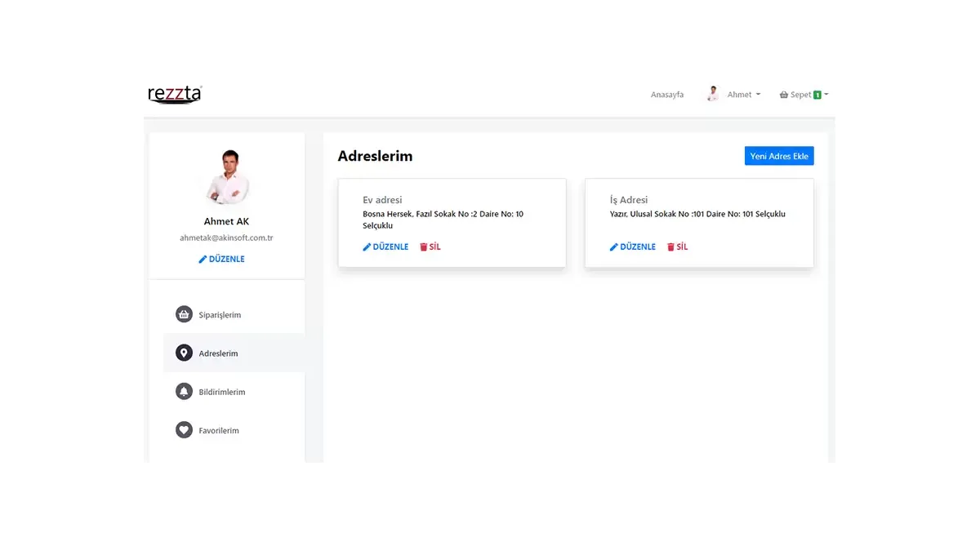The image size is (980, 533).
Task: Select the Adreslerim location pin icon
Action: click(184, 353)
